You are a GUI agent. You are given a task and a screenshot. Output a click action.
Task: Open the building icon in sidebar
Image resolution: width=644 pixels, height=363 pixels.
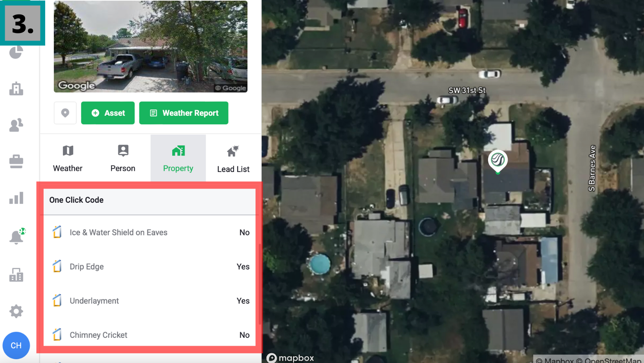(x=16, y=88)
